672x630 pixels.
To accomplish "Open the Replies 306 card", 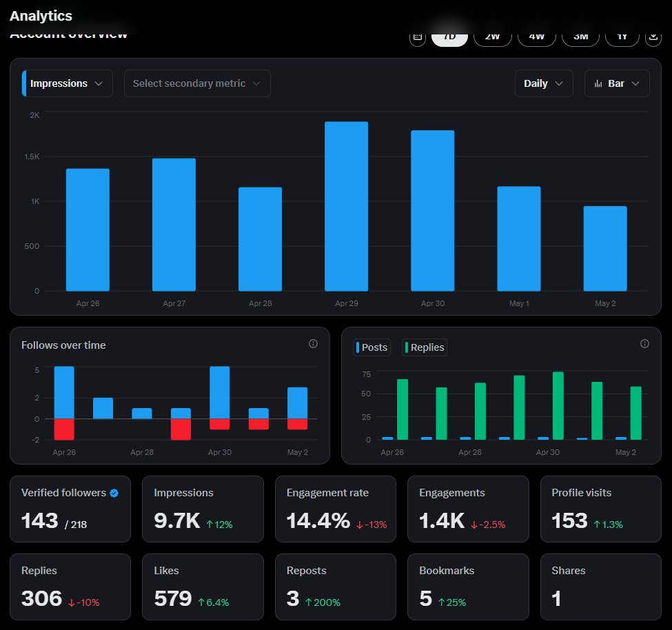I will [x=70, y=587].
